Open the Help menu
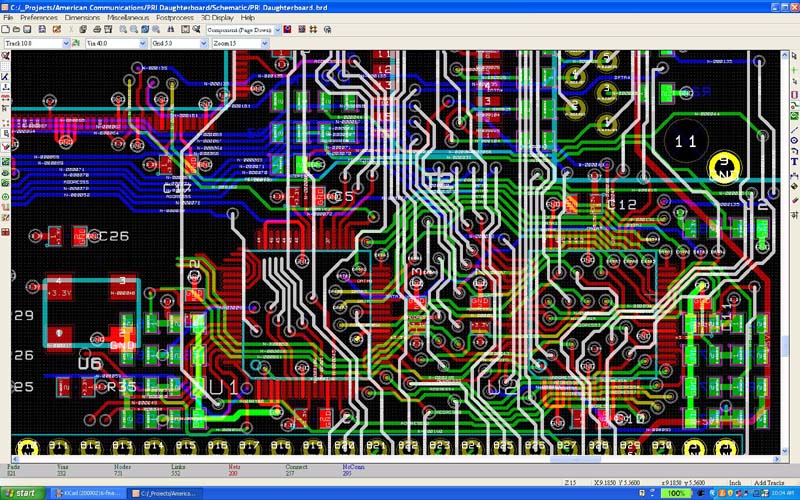The width and height of the screenshot is (800, 500). coord(247,17)
